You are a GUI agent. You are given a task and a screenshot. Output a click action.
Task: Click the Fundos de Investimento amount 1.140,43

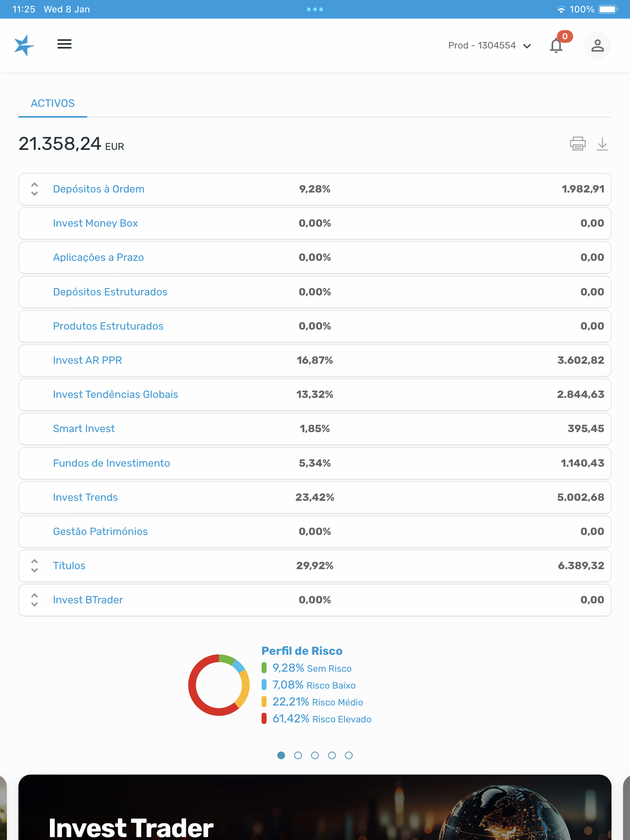[583, 463]
